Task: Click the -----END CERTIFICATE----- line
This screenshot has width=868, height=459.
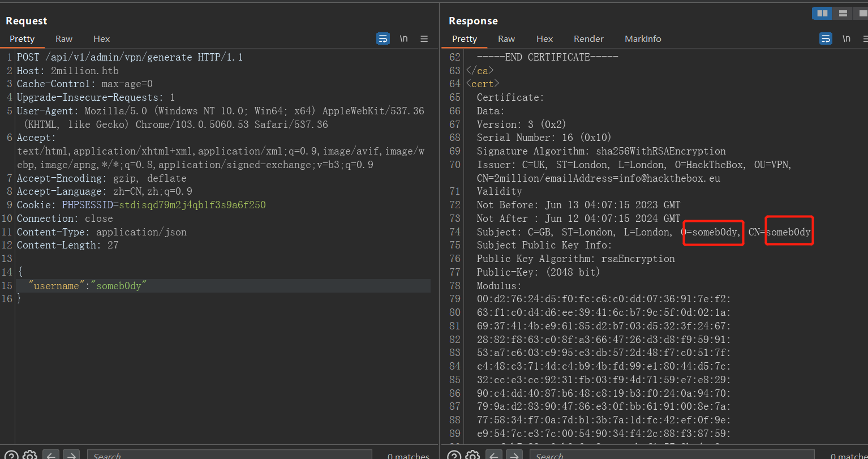Action: coord(547,57)
